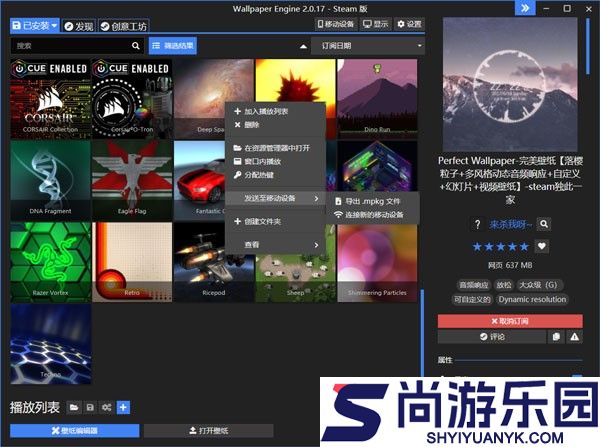Select the Retro wallpaper

tap(132, 262)
